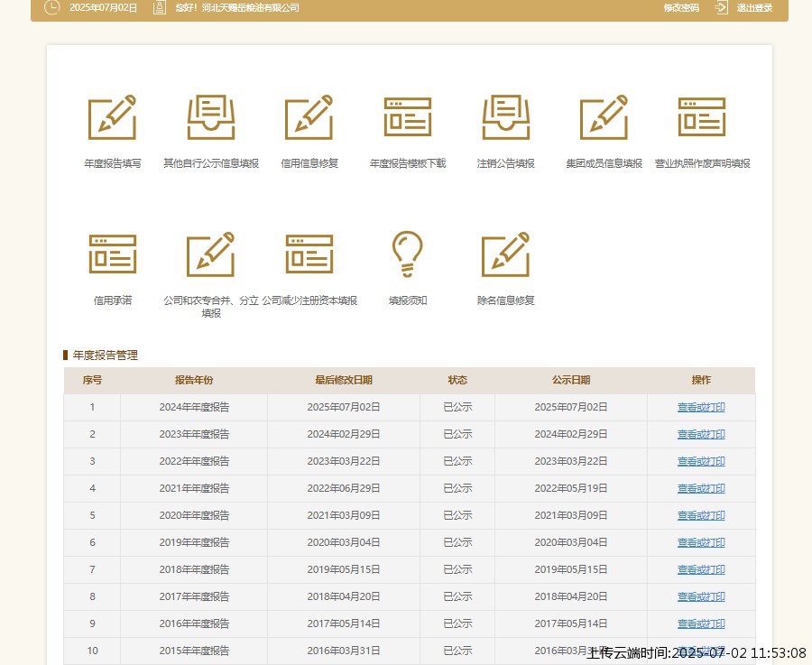Open 公司和农专合并、分立填报 pencil icon

click(x=211, y=254)
